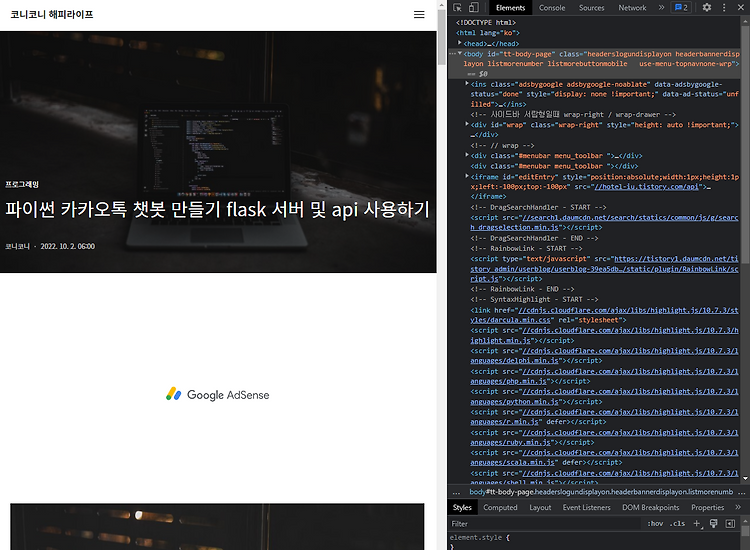
Task: Toggle the :hov element state panel
Action: pyautogui.click(x=655, y=524)
